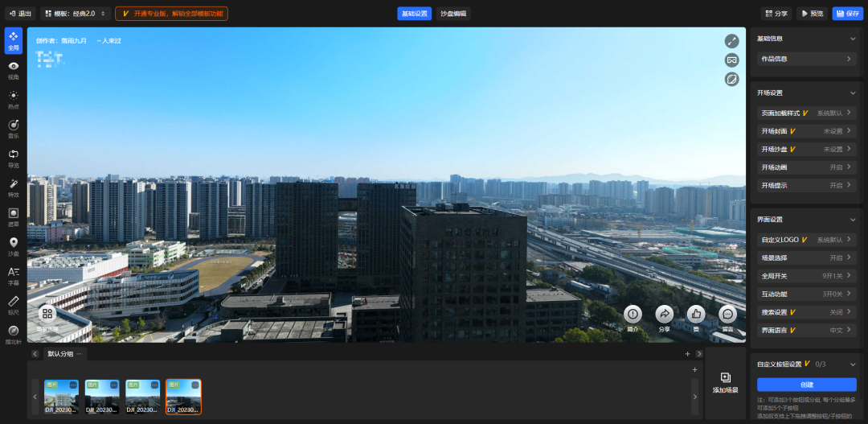
Task: Select the 全局 global settings icon
Action: 14,40
